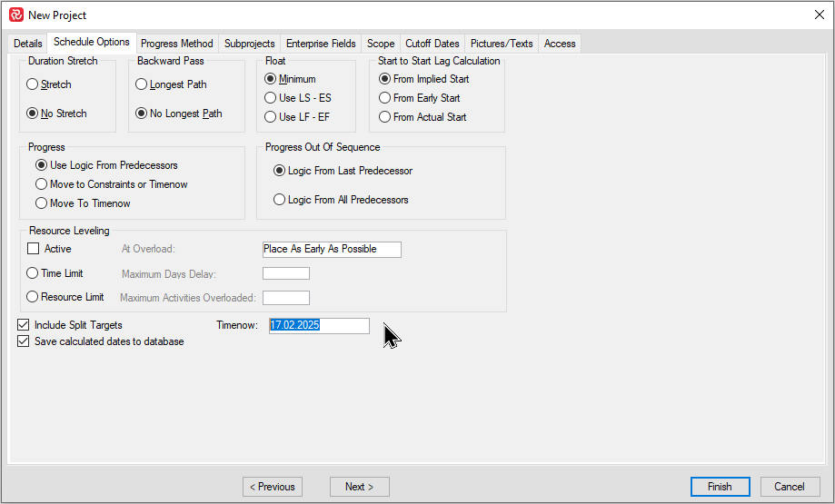This screenshot has height=504, width=835.
Task: Open the At Overload combo box
Action: tap(332, 249)
